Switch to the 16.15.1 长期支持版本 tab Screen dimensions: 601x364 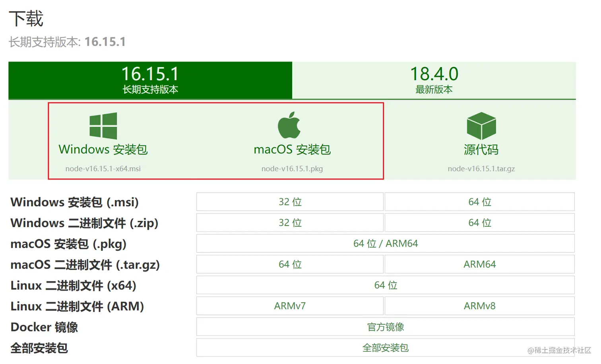[150, 80]
